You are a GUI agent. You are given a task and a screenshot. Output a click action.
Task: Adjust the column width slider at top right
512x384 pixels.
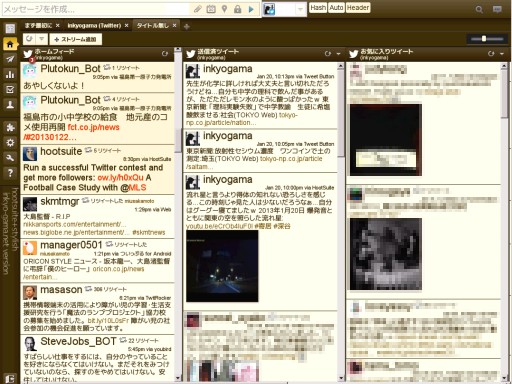pos(484,39)
